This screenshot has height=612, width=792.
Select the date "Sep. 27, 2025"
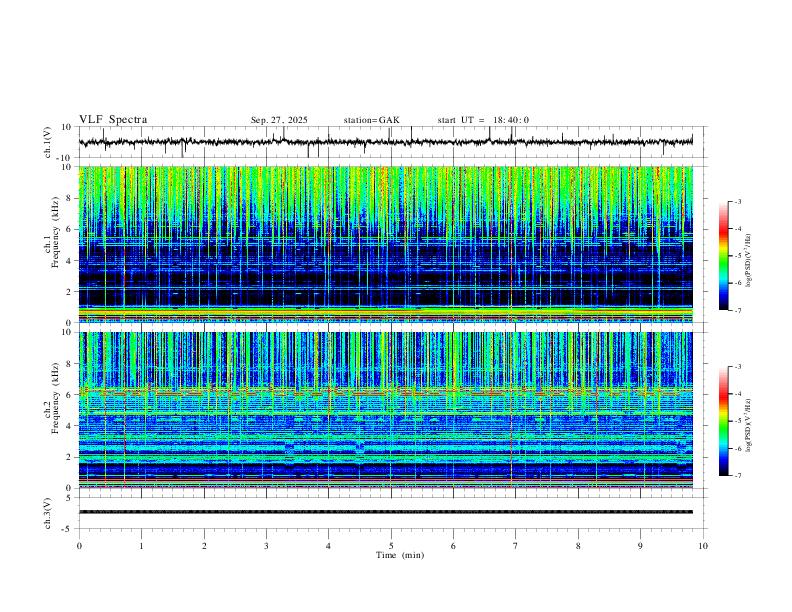(279, 120)
